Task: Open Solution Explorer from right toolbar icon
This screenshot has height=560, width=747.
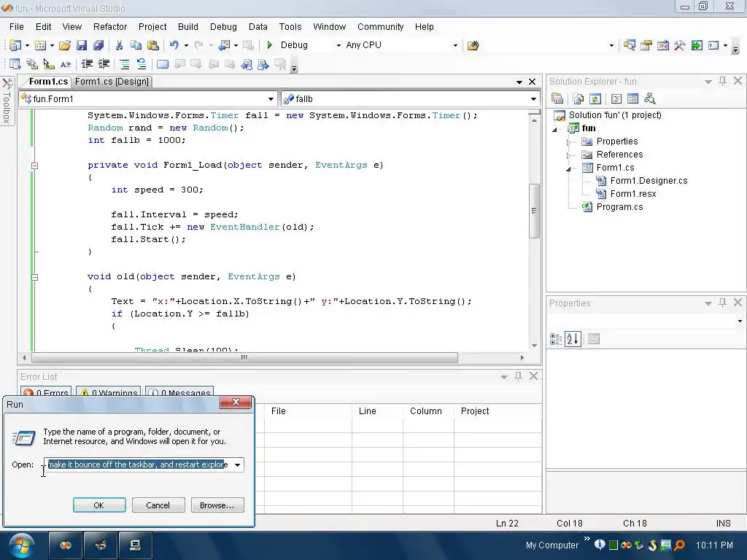Action: coord(629,45)
